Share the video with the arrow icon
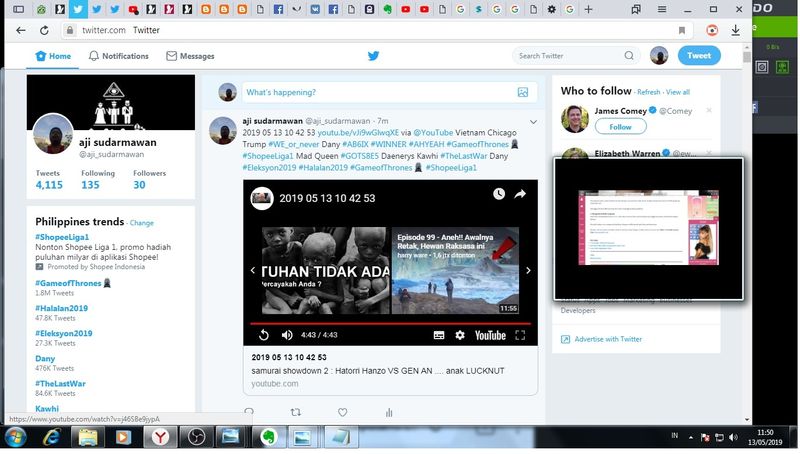The height and width of the screenshot is (454, 800). [x=520, y=194]
